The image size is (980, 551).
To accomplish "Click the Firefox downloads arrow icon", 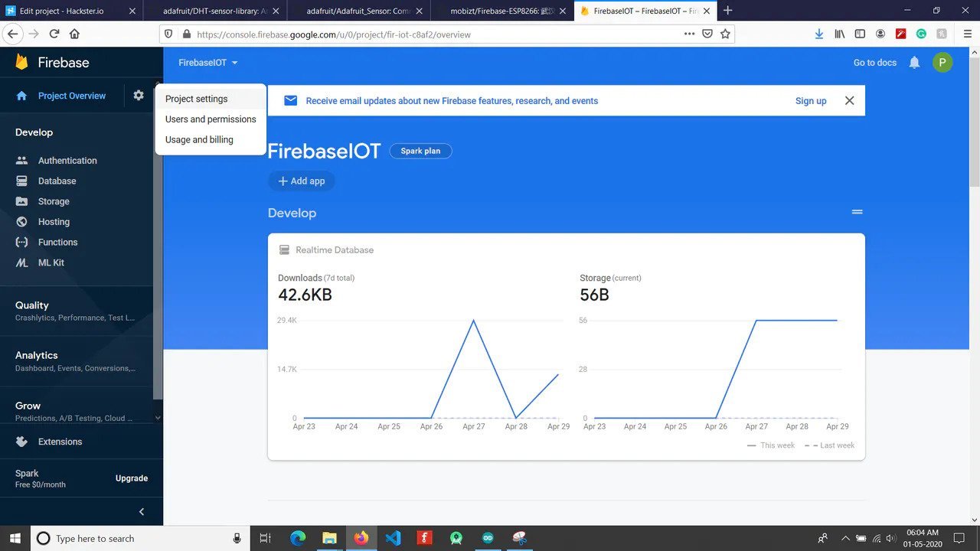I will tap(819, 34).
